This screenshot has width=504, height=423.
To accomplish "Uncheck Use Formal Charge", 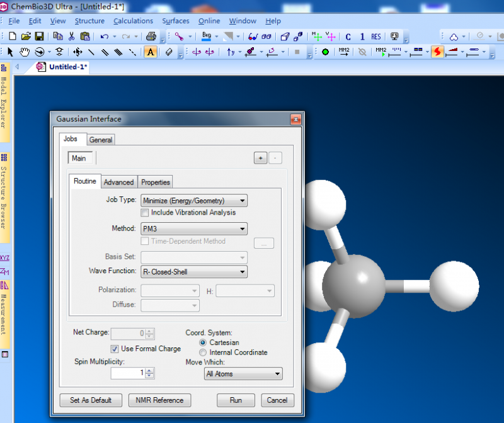I will tap(115, 349).
